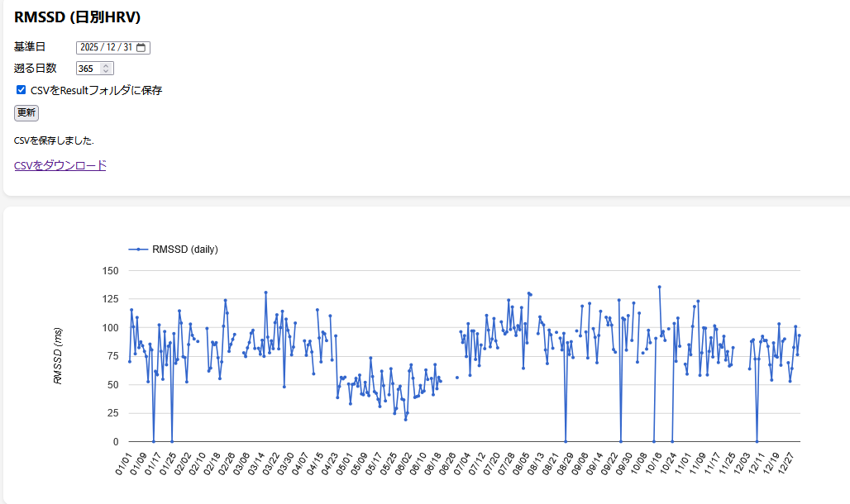Screen dimensions: 850x504
Task: Click the 150 y-axis tick label
Action: point(111,271)
